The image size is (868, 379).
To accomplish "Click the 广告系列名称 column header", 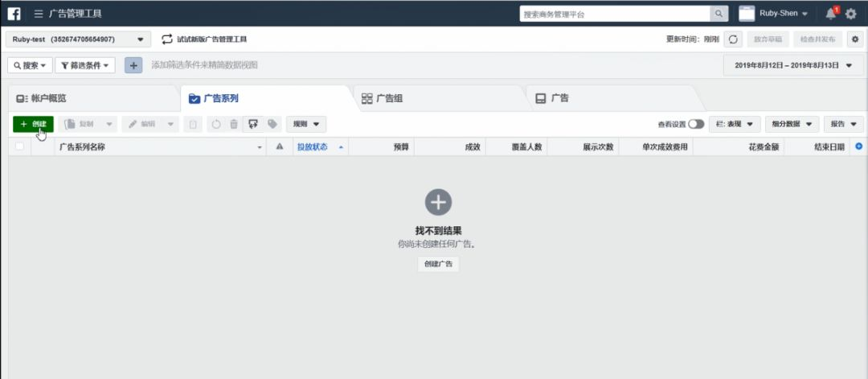I will click(161, 146).
